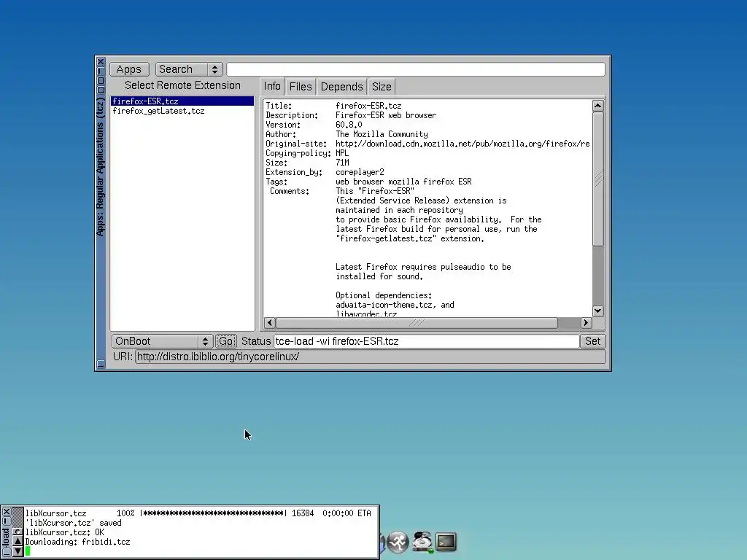Viewport: 747px width, 560px height.
Task: Click the info pane scroll-up arrow
Action: (598, 106)
